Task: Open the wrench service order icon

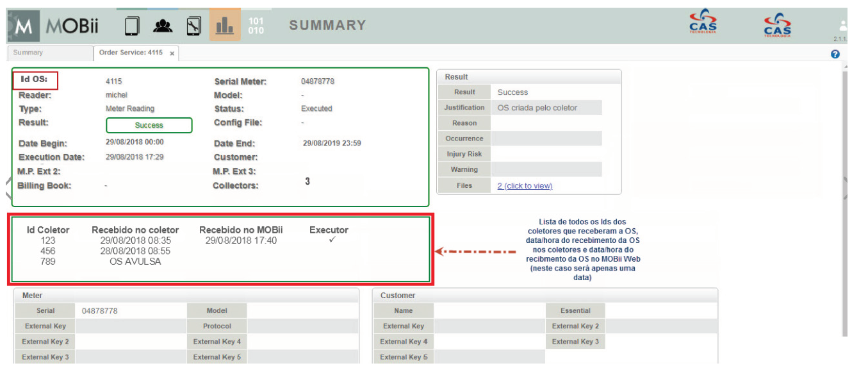Action: pyautogui.click(x=194, y=26)
